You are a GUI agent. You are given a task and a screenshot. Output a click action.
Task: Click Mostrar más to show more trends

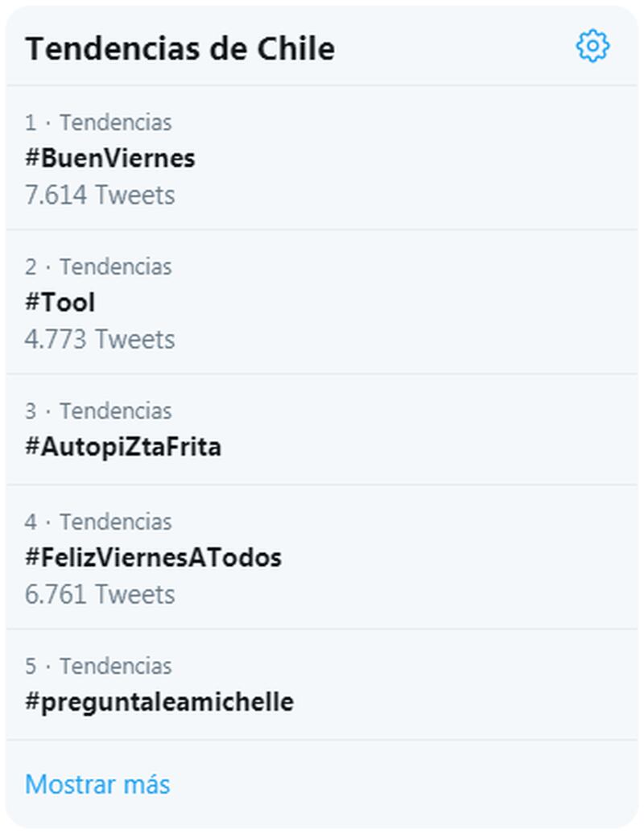(x=97, y=784)
